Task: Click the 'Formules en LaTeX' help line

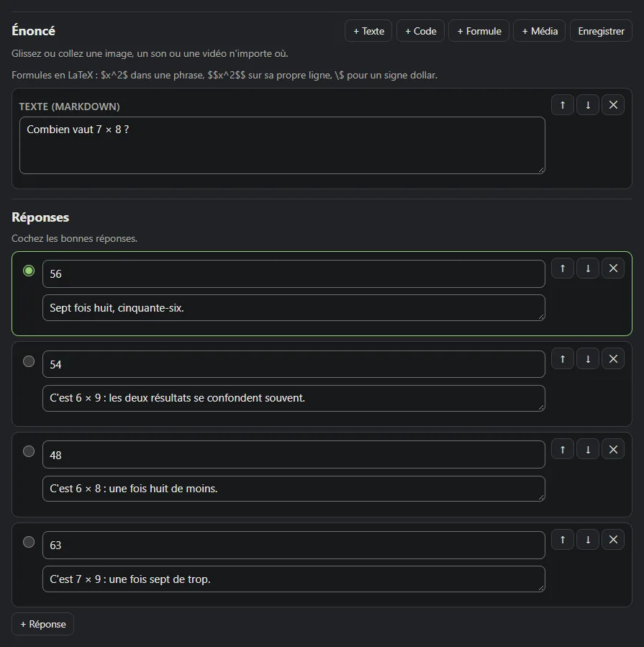Action: [225, 75]
